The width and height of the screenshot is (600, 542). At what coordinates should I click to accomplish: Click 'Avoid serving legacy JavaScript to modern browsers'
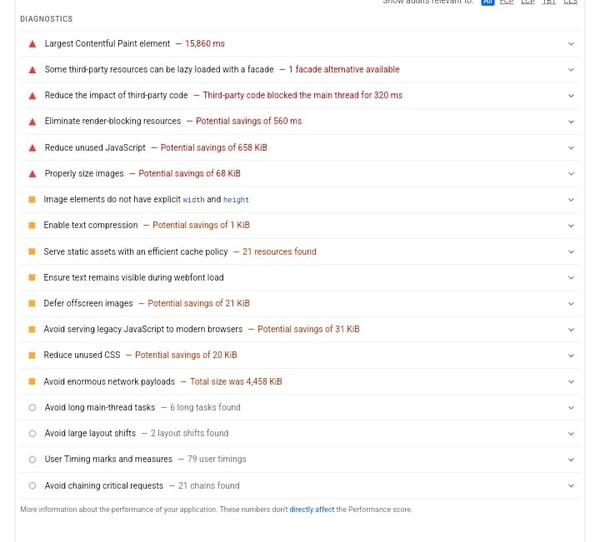pyautogui.click(x=143, y=330)
